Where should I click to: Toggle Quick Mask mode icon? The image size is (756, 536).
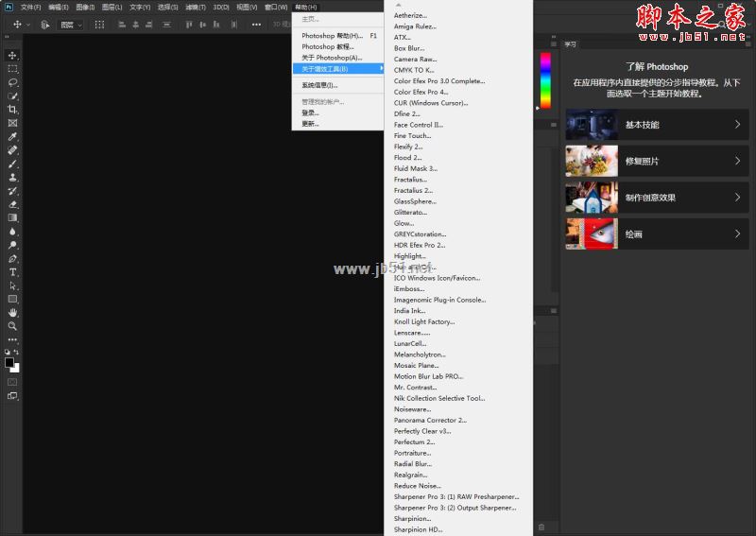12,382
